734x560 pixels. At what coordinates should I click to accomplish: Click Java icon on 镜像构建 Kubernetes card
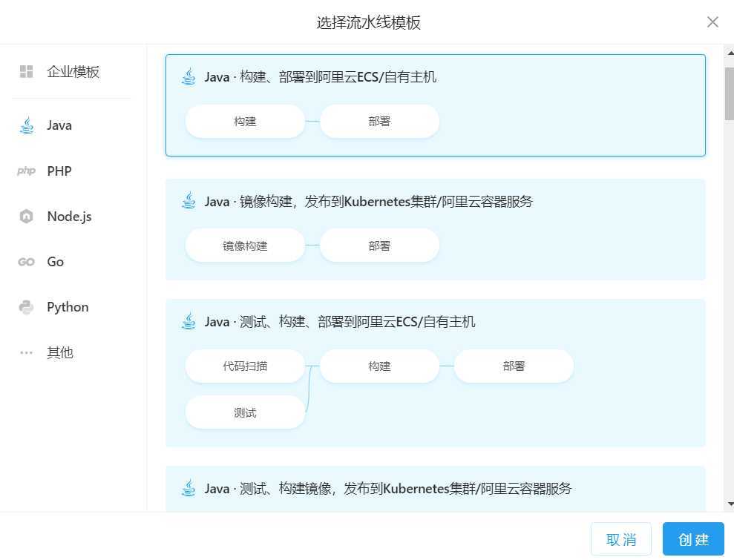click(x=189, y=201)
